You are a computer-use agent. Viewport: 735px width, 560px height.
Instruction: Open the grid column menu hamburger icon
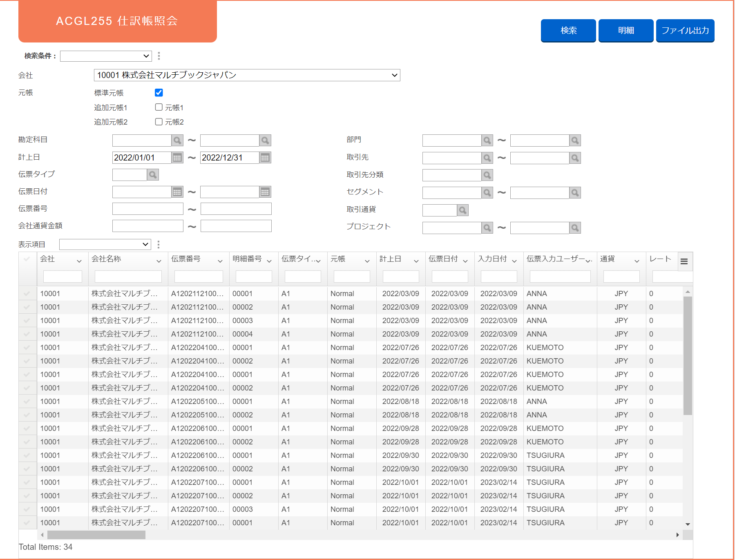pyautogui.click(x=684, y=261)
